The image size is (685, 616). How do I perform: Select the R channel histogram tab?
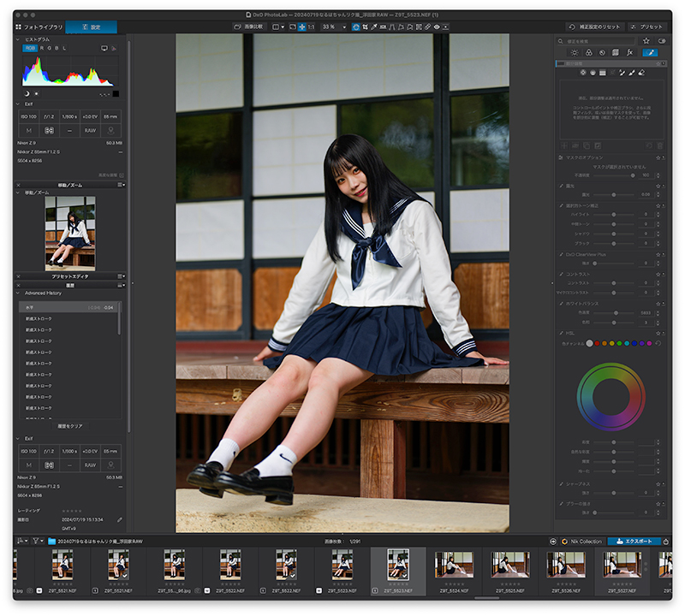[42, 49]
